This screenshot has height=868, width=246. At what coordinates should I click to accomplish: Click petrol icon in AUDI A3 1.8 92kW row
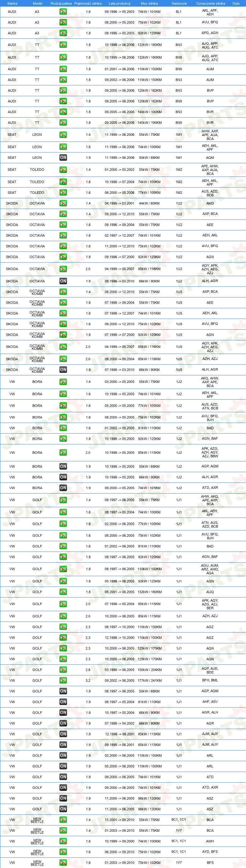pyautogui.click(x=63, y=33)
